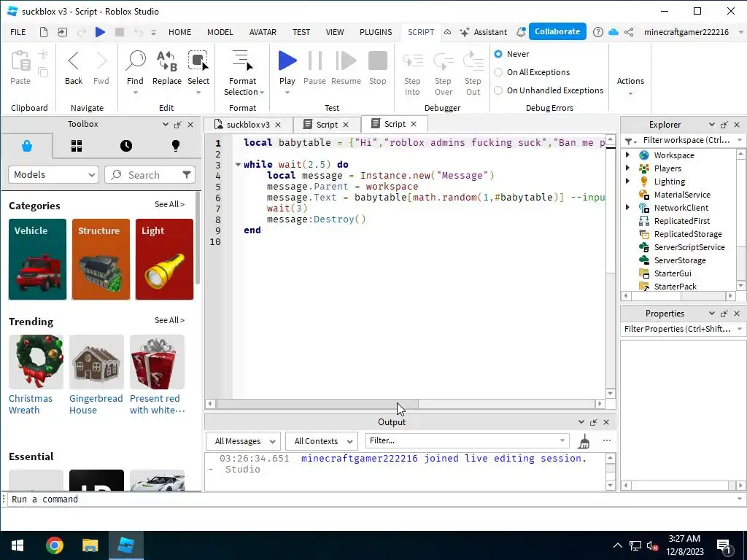Click the Pause test button
Image resolution: width=747 pixels, height=560 pixels.
coord(315,61)
